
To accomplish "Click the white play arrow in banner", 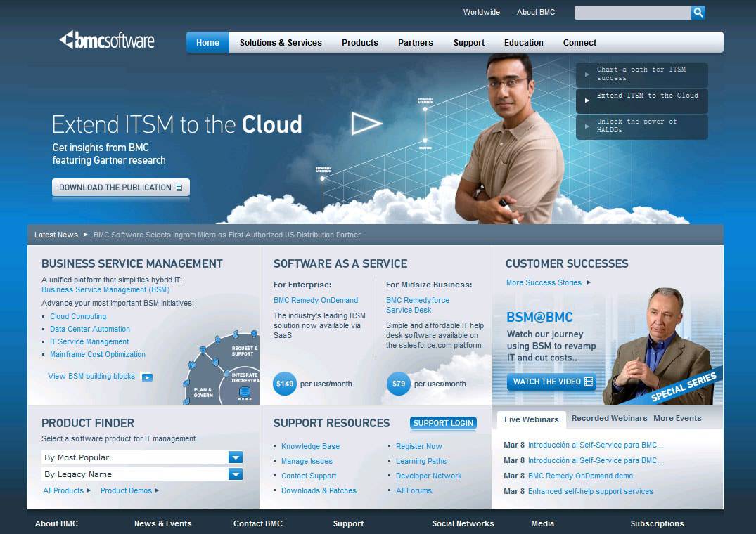I will [x=366, y=124].
